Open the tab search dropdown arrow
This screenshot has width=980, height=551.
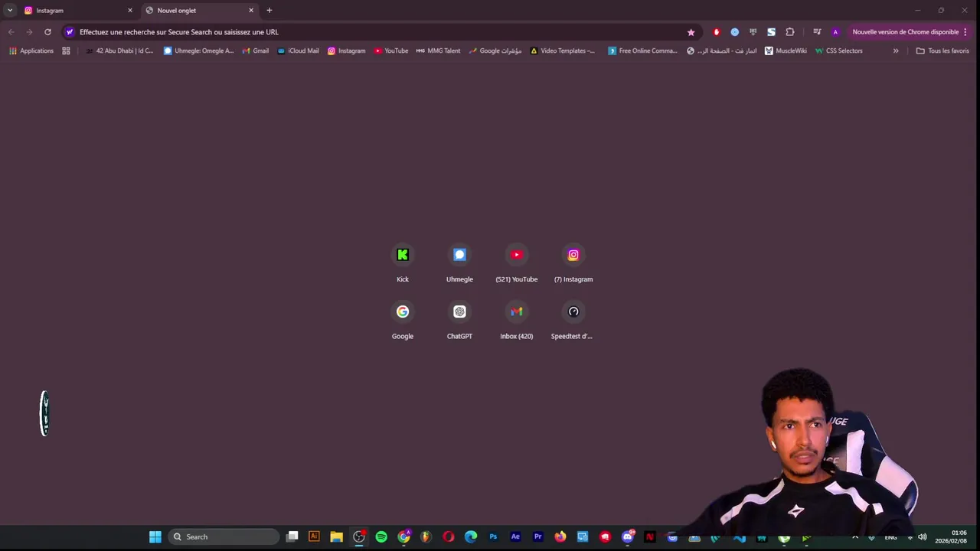[x=10, y=10]
